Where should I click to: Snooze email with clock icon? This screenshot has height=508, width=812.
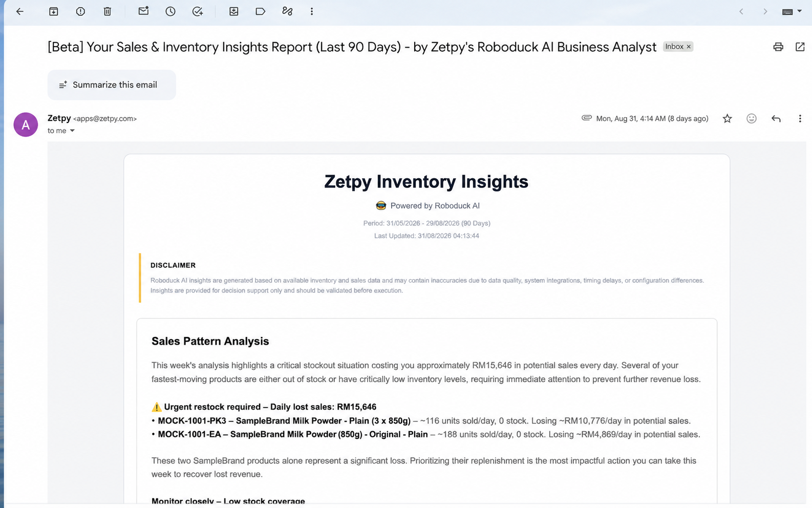[170, 11]
